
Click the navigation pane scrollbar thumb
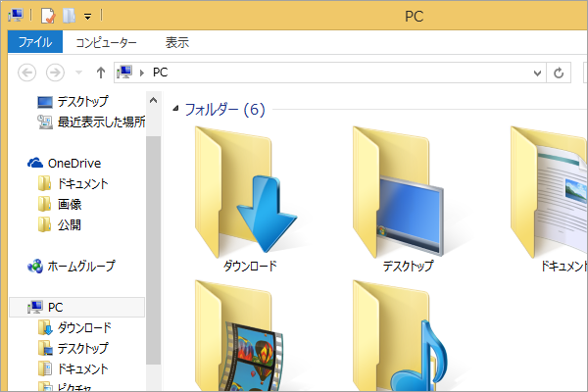coord(154,250)
